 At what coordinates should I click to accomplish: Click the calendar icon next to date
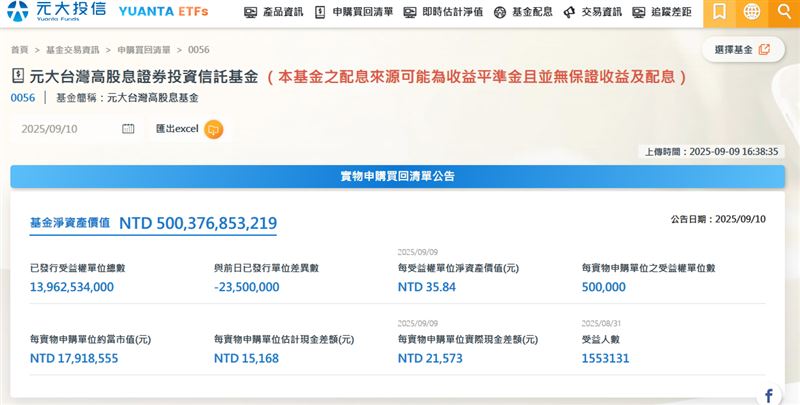(x=128, y=129)
